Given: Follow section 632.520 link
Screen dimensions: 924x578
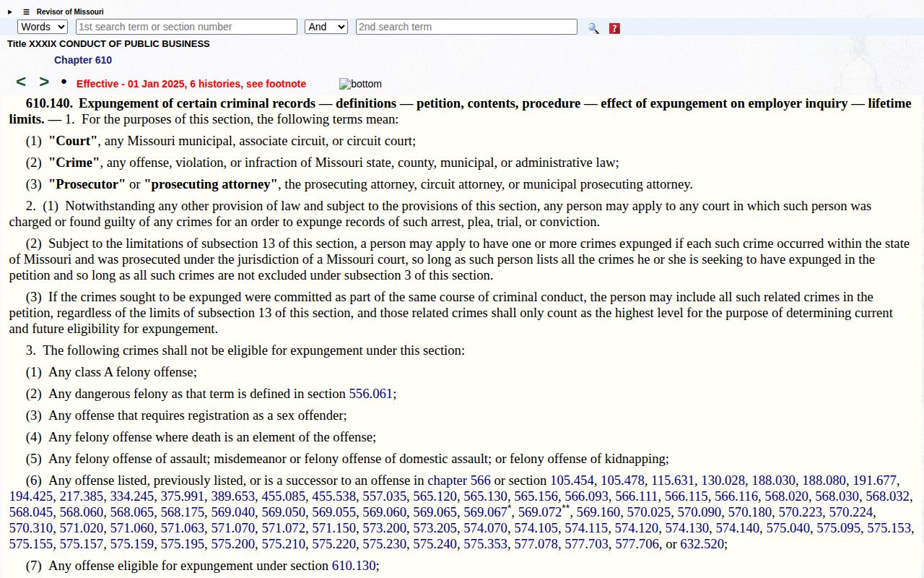Looking at the screenshot, I should point(702,544).
